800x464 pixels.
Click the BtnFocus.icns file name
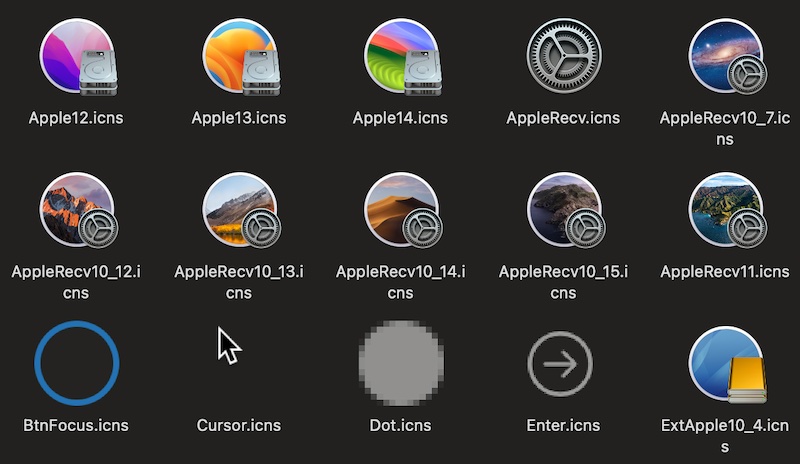(76, 425)
